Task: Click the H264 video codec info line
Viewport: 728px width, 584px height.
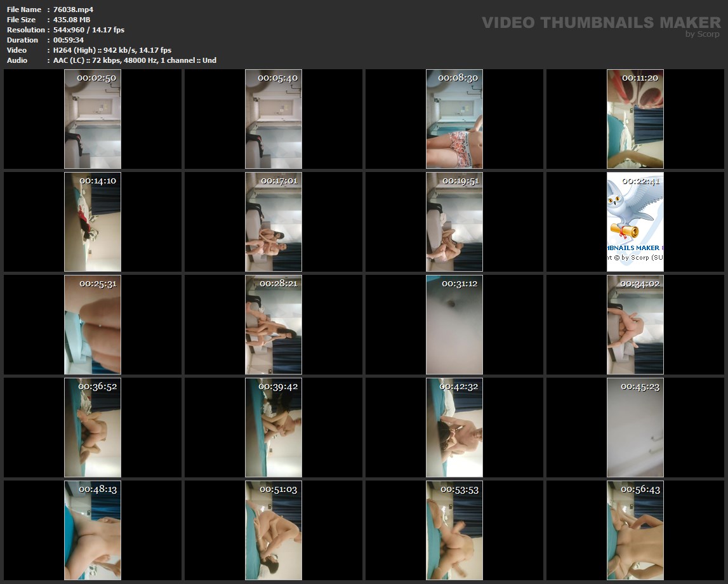Action: pos(112,50)
